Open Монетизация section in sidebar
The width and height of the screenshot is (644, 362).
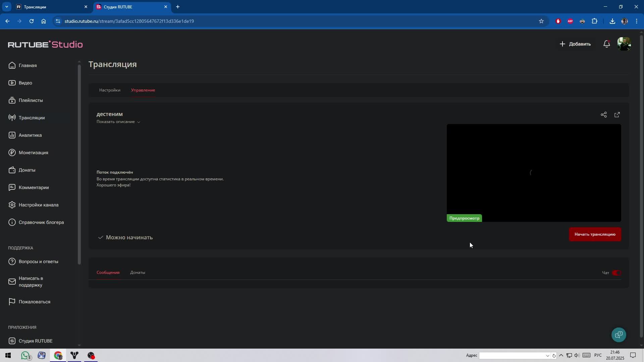click(x=33, y=153)
